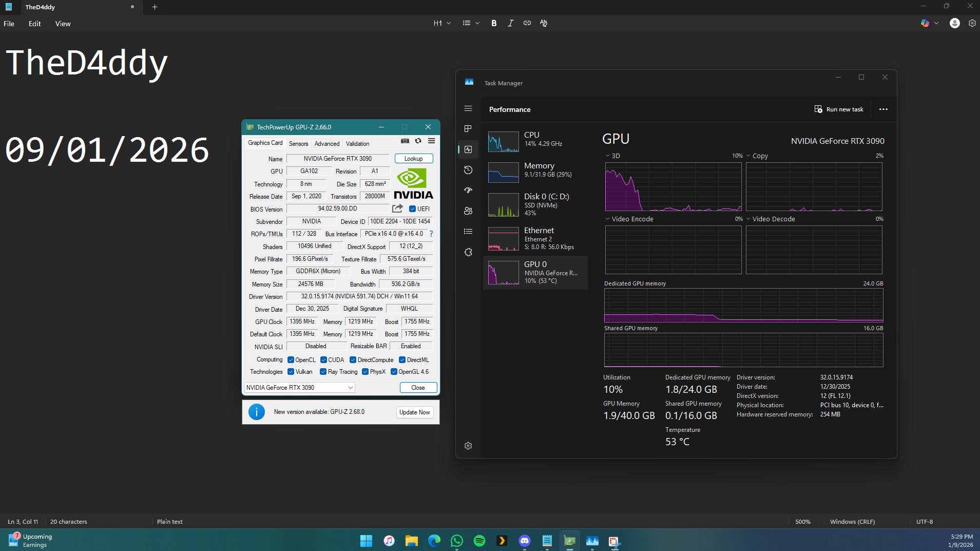Screen dimensions: 980x551
Task: Open the GPU selection dropdown in GPU-Z
Action: point(299,388)
